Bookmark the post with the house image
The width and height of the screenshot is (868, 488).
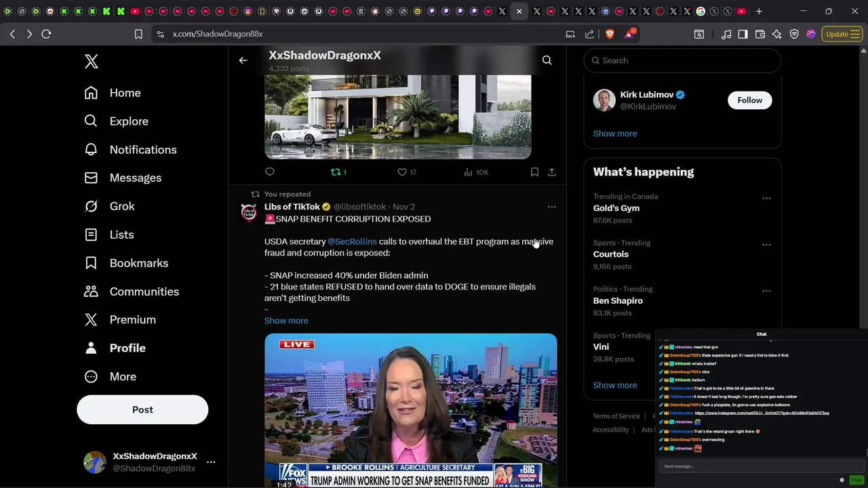pos(534,172)
